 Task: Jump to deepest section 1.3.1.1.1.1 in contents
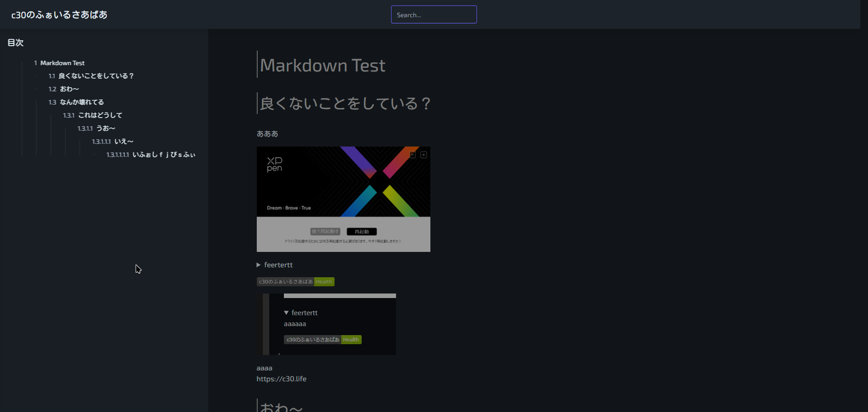[x=163, y=155]
